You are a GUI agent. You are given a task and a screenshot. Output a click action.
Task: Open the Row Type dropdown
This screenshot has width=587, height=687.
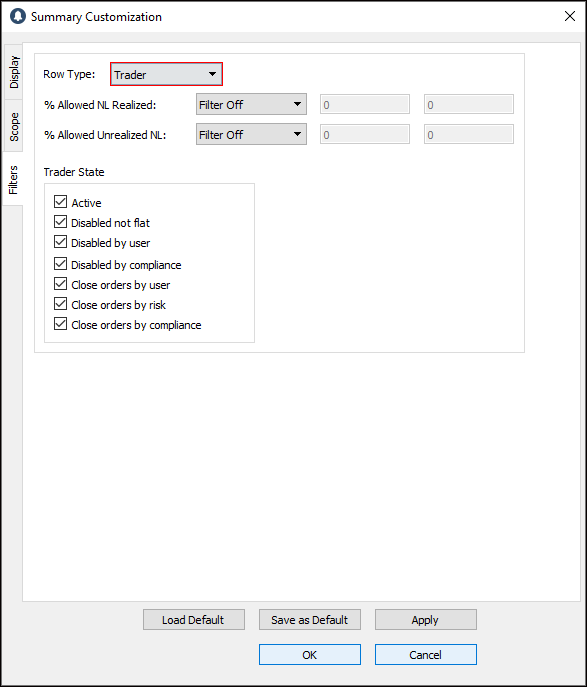click(x=166, y=74)
